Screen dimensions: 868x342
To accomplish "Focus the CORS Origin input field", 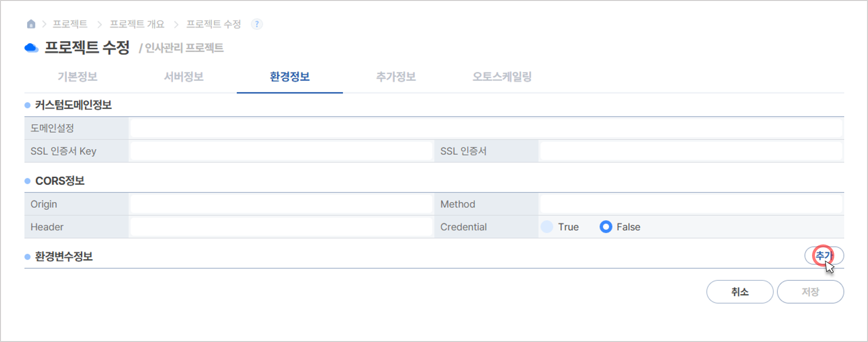I will point(281,204).
